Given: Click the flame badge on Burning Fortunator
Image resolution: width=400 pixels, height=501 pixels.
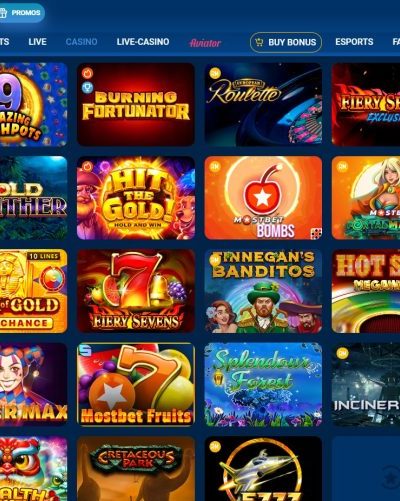Looking at the screenshot, I should coord(88,73).
